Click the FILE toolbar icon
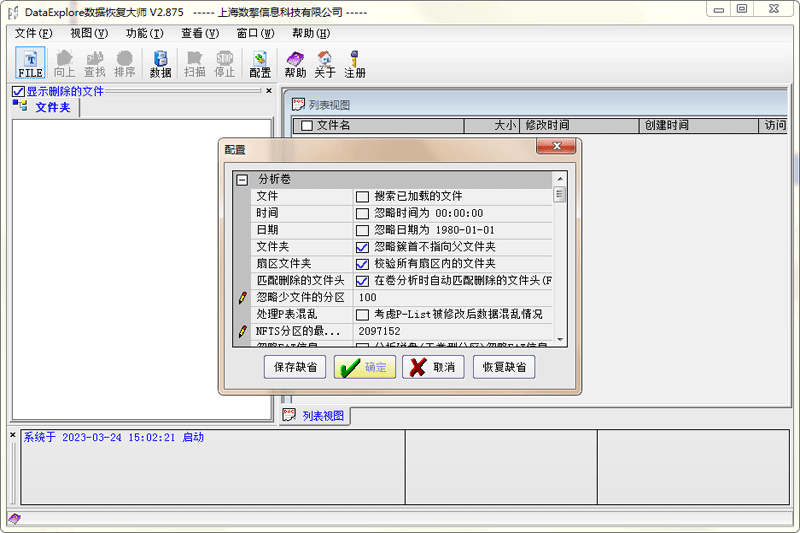This screenshot has height=533, width=800. pyautogui.click(x=30, y=63)
